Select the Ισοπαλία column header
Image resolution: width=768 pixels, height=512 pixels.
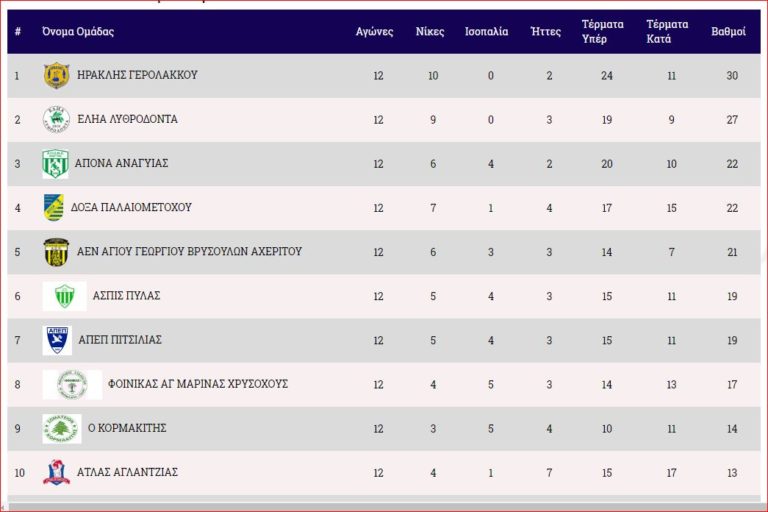pyautogui.click(x=487, y=32)
